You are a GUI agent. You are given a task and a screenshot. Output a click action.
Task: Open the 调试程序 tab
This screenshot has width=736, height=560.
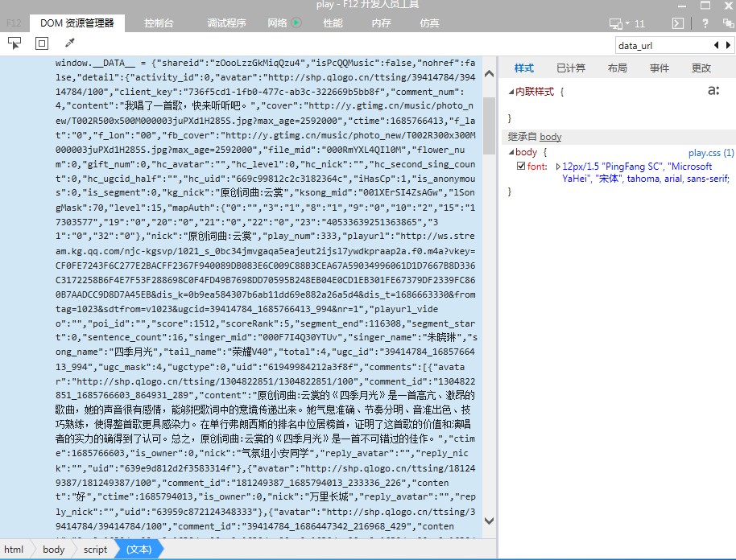point(226,23)
